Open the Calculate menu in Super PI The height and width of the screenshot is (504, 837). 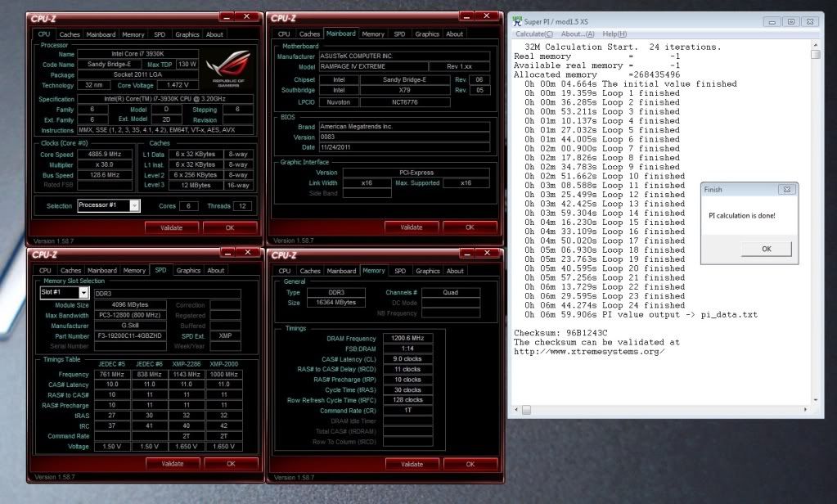(x=533, y=34)
